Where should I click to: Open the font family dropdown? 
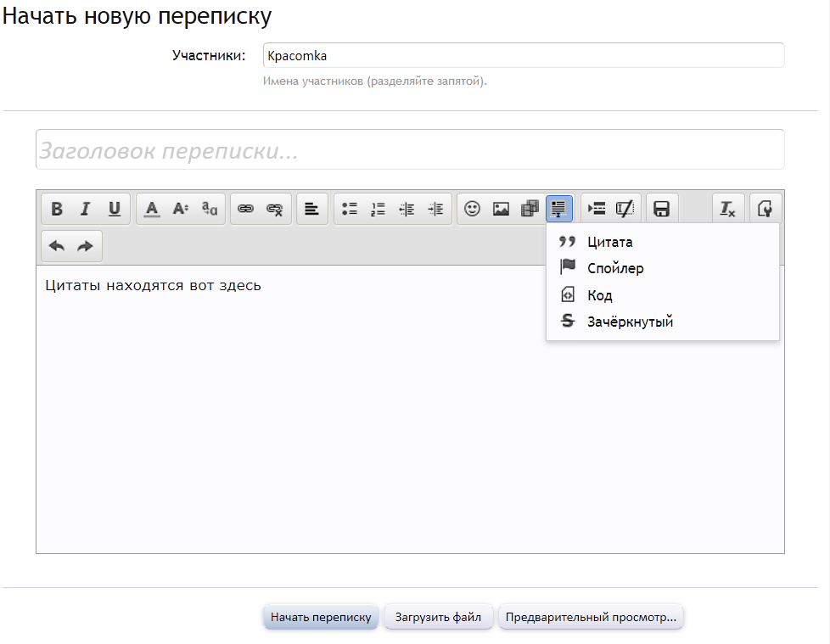210,209
